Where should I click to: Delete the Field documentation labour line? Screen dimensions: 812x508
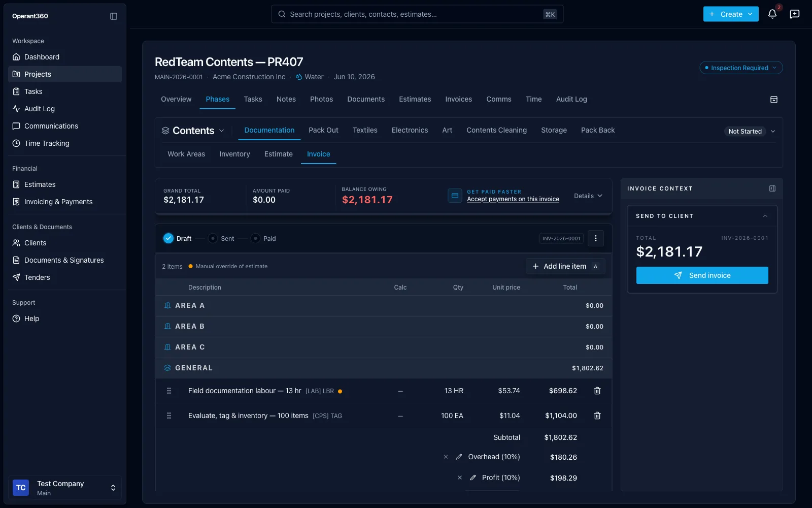(597, 391)
